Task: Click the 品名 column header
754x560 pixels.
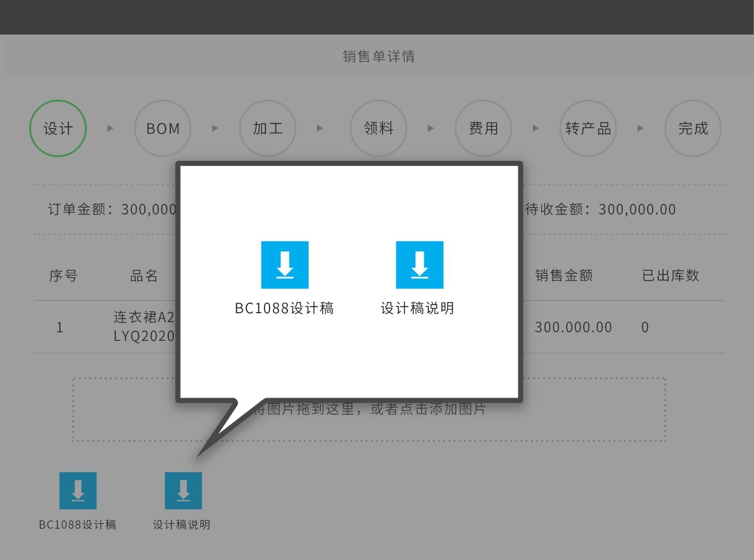Action: click(144, 276)
